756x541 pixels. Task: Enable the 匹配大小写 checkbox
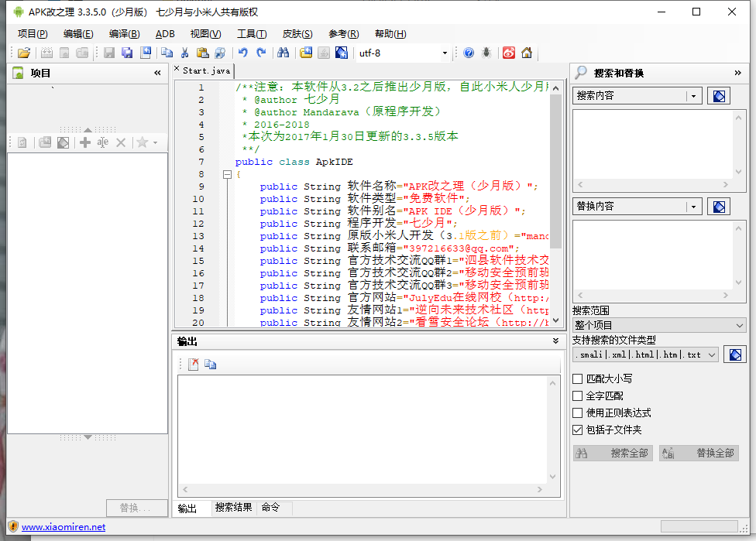pyautogui.click(x=578, y=379)
